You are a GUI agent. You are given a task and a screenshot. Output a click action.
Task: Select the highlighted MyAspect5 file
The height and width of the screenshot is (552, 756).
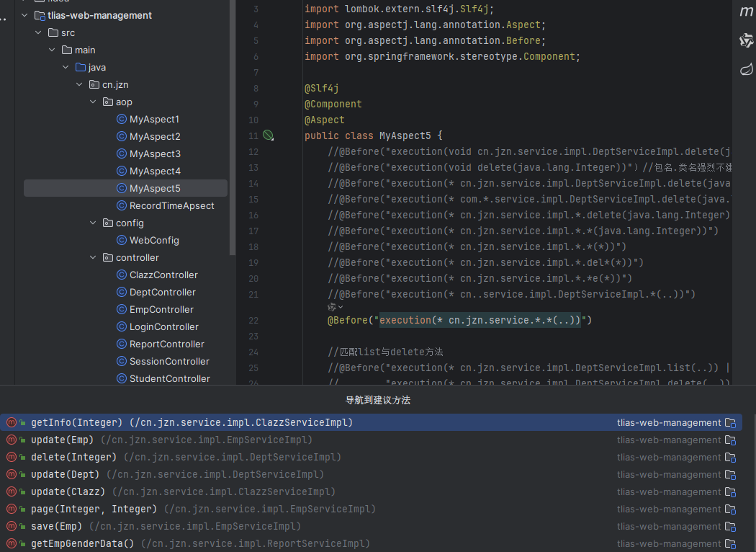click(x=125, y=188)
